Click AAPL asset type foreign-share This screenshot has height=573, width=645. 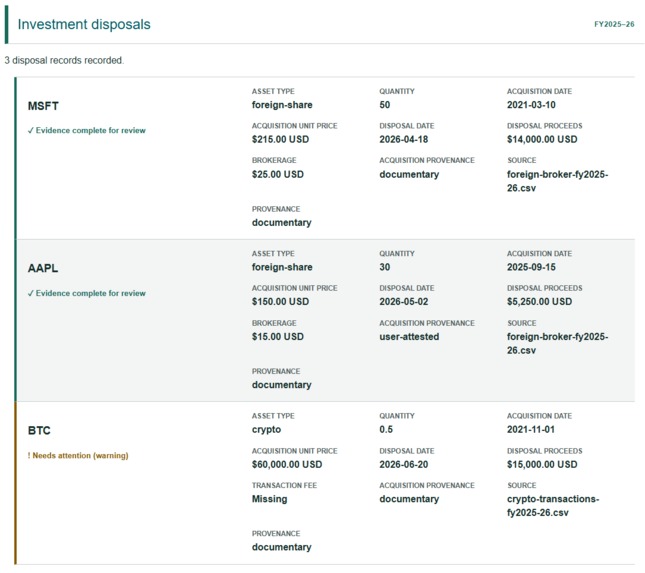(282, 267)
